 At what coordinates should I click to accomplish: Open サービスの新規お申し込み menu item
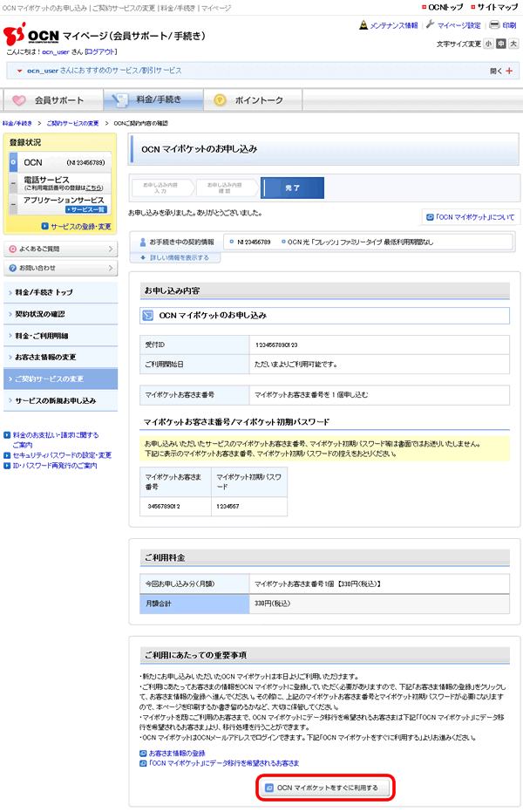(x=60, y=401)
